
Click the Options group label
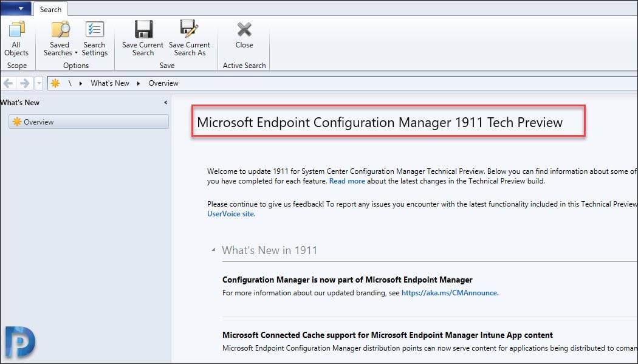(x=76, y=66)
